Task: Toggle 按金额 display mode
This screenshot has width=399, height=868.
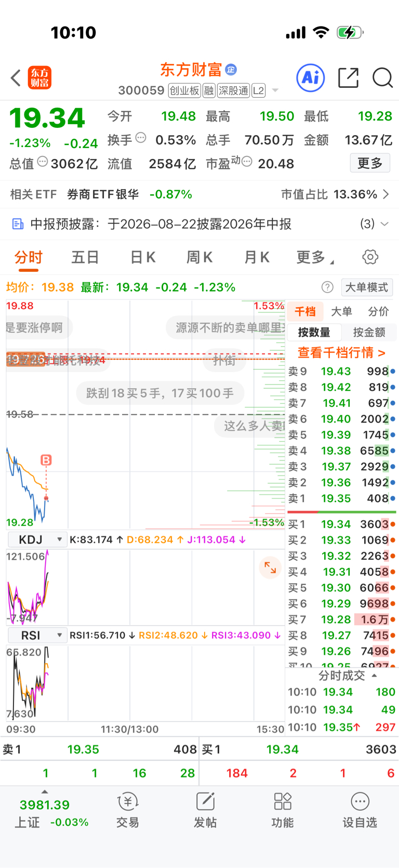Action: (369, 332)
